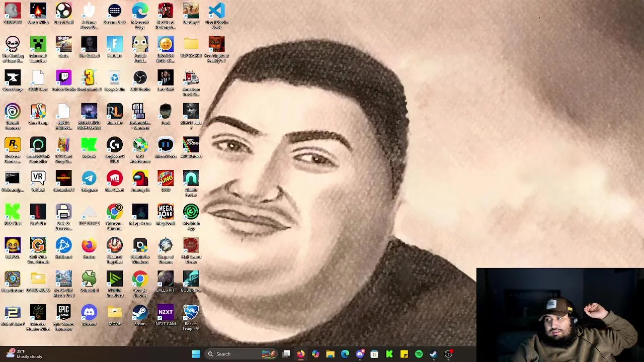Select the Late Shift desktop icon
The height and width of the screenshot is (362, 644).
coord(166,81)
